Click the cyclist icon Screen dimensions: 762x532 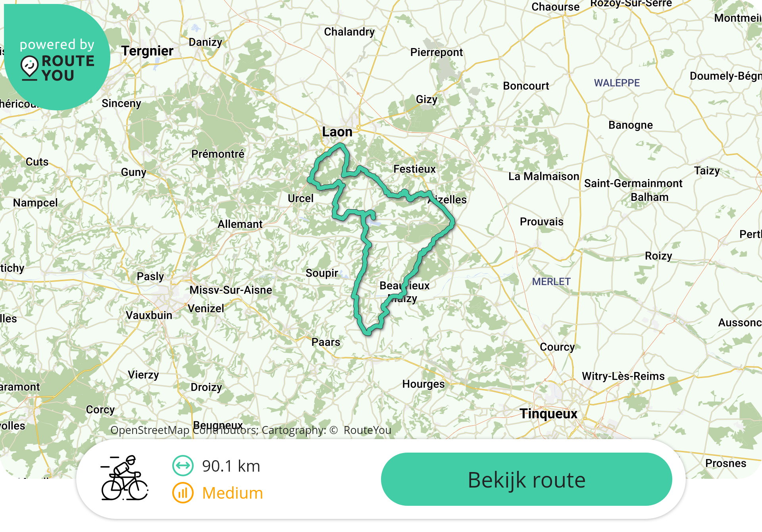[125, 478]
